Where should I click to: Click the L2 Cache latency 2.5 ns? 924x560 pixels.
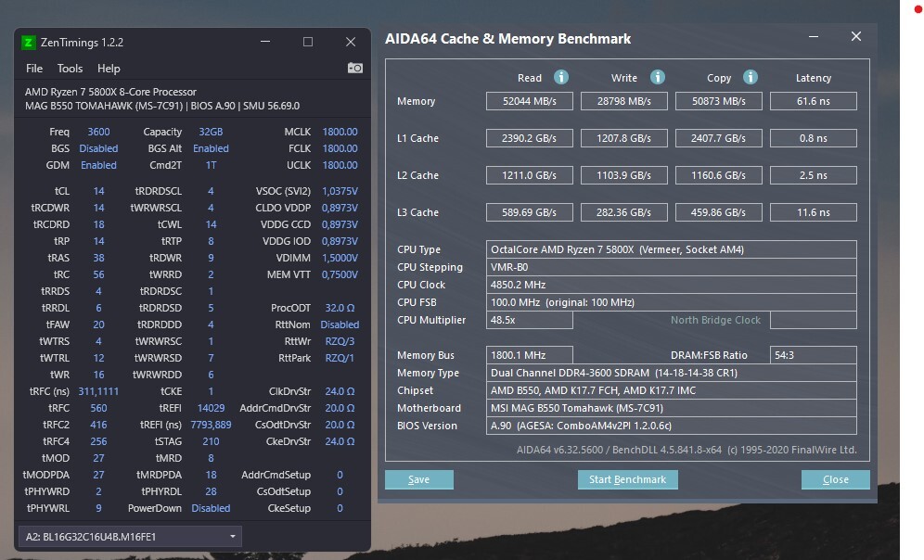point(814,175)
